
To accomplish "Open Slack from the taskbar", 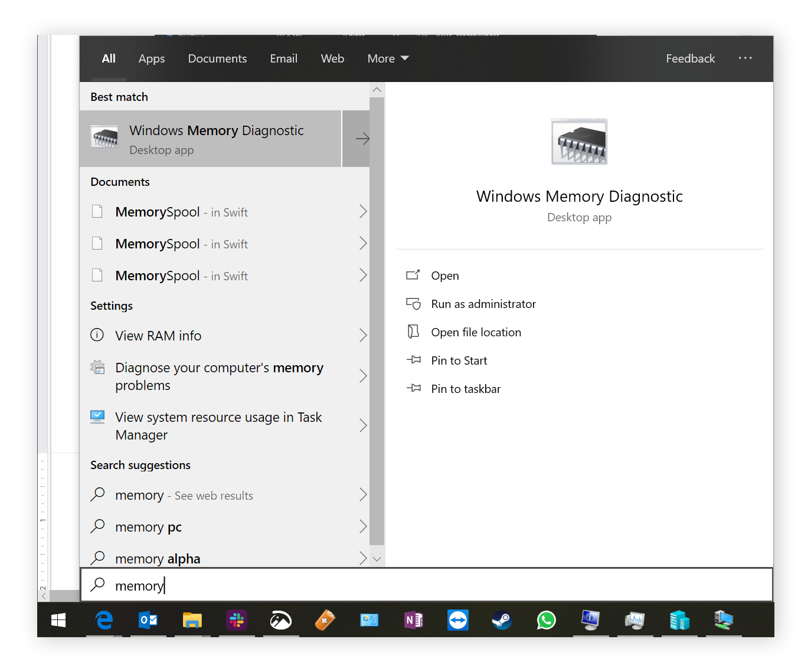I will tap(236, 620).
